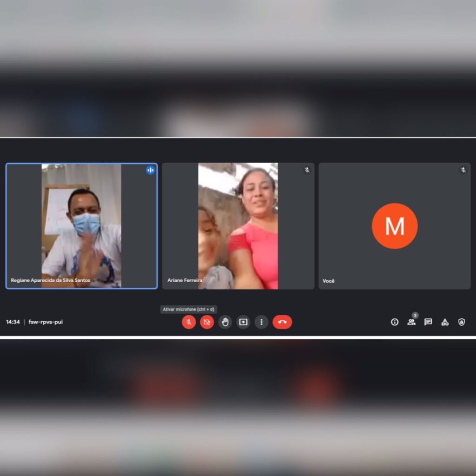Click the meeting code fsw-rpvs-pui

(46, 322)
